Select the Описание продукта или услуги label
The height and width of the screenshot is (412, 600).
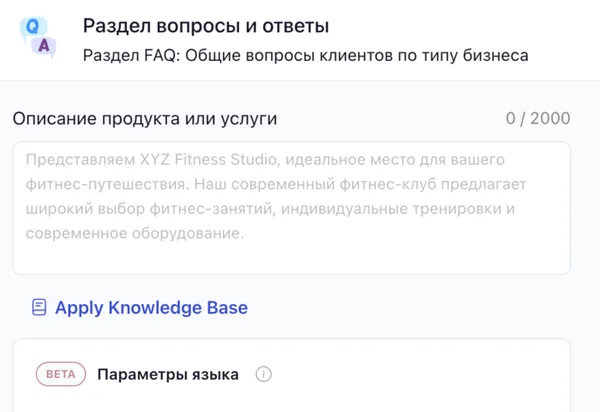tap(145, 119)
